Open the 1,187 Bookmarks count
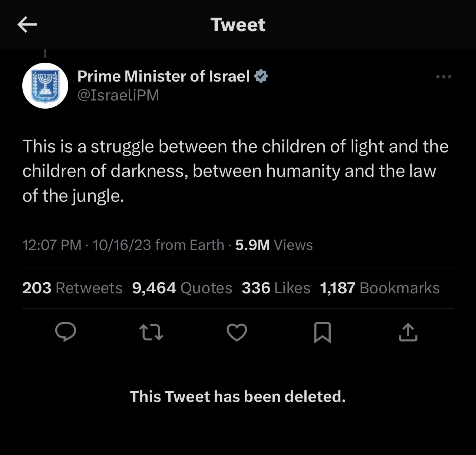 tap(380, 288)
